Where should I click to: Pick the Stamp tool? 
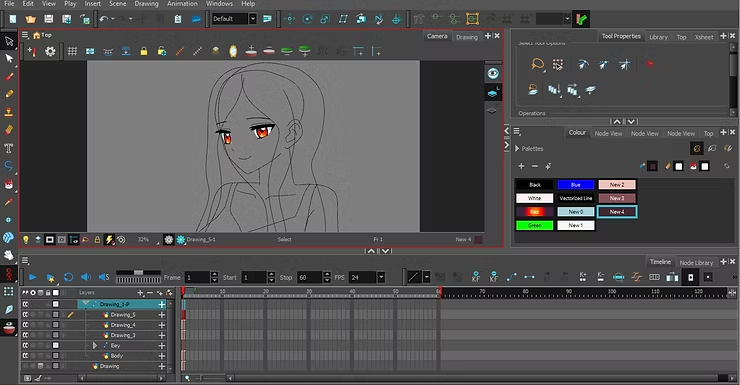click(x=9, y=112)
